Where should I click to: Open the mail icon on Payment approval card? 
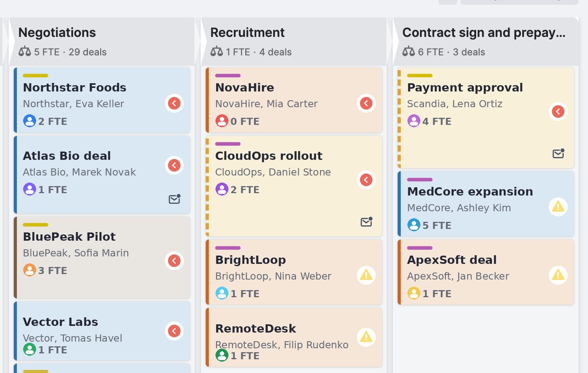click(559, 154)
